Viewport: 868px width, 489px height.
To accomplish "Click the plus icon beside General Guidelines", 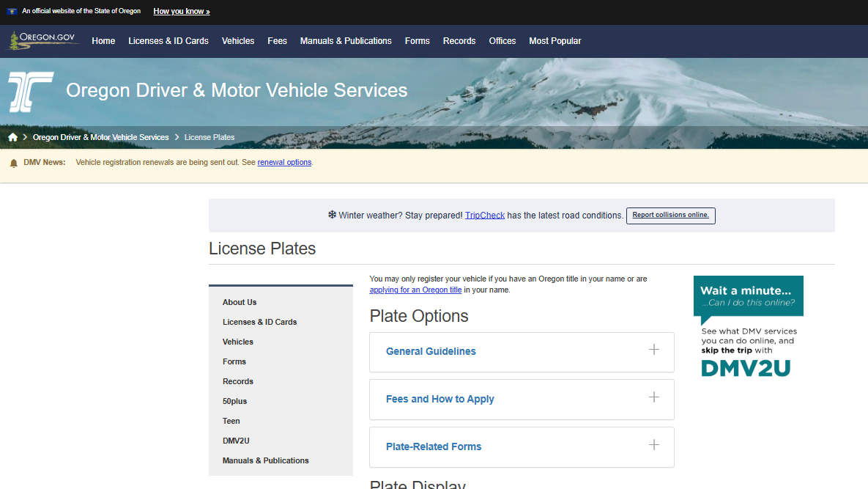I will click(x=654, y=350).
